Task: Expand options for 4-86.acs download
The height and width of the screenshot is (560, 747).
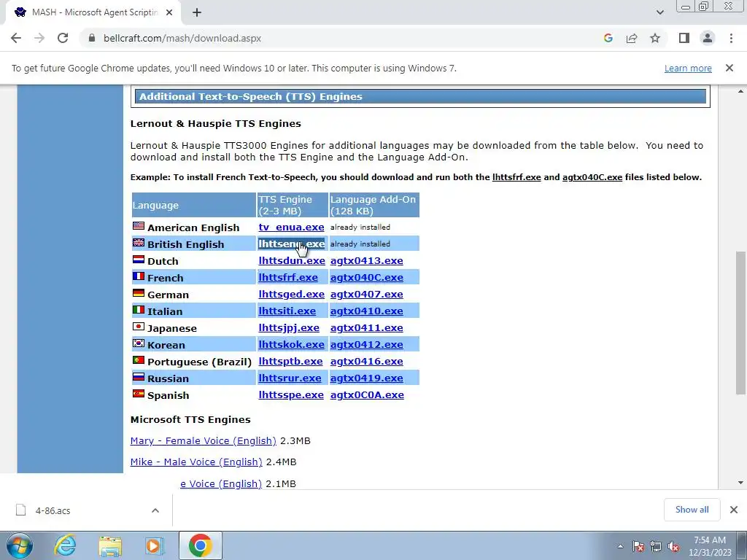Action: click(x=155, y=510)
